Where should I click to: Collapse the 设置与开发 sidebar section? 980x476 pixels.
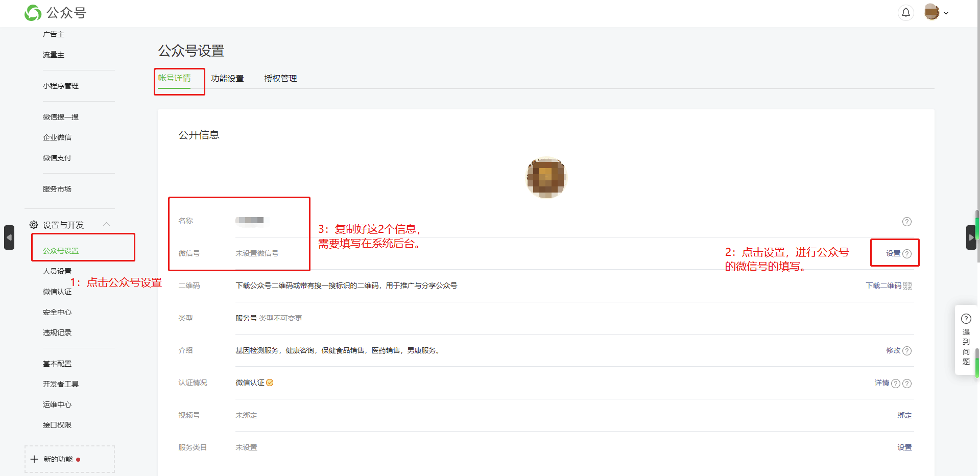tap(106, 224)
